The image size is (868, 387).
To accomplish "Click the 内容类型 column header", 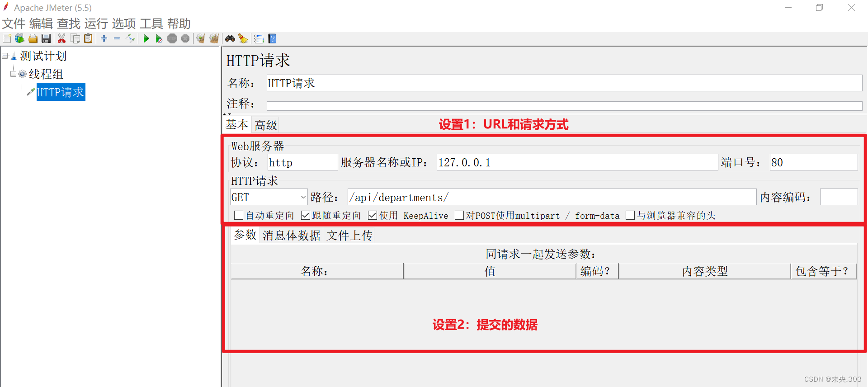I will pyautogui.click(x=705, y=271).
